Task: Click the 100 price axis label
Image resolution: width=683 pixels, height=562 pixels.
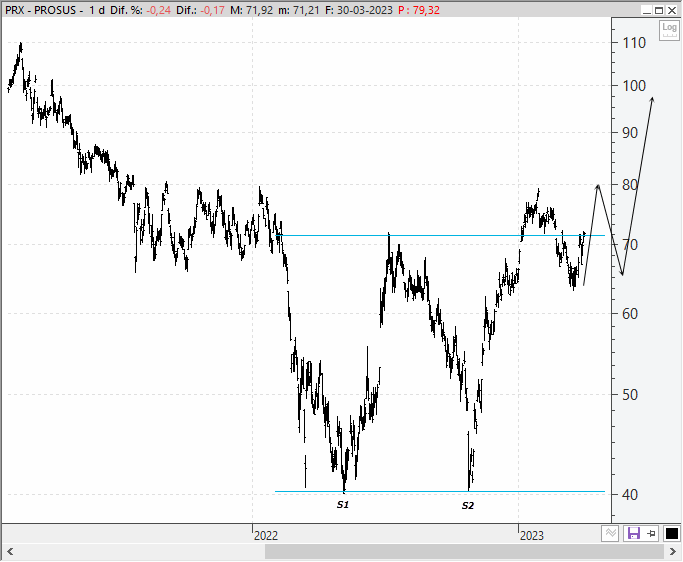Action: coord(634,86)
